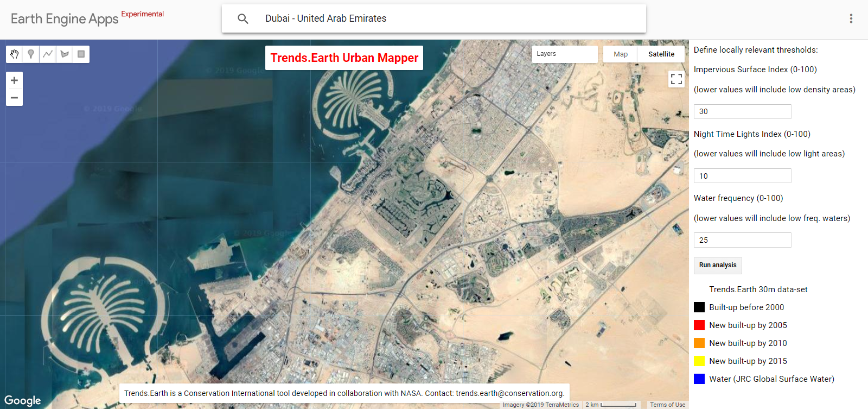Click the Imagery ©2019 TerraMetrics attribution
The width and height of the screenshot is (868, 409).
click(x=540, y=405)
